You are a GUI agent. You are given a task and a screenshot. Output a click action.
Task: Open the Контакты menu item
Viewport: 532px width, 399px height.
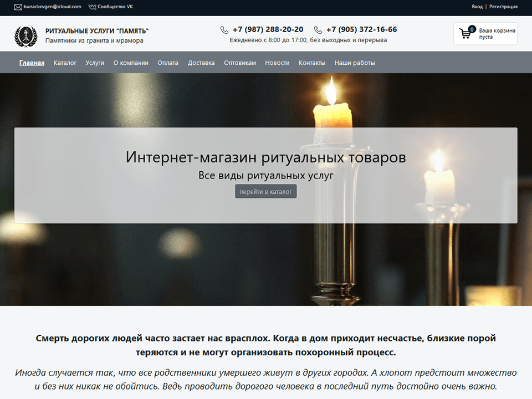pyautogui.click(x=312, y=63)
